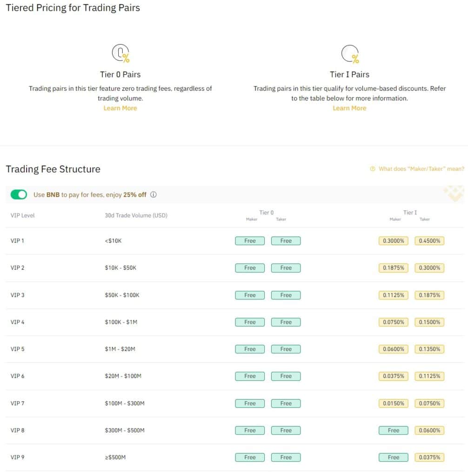This screenshot has width=468, height=476.
Task: Click the BNB diamond logo at top right
Action: [455, 193]
